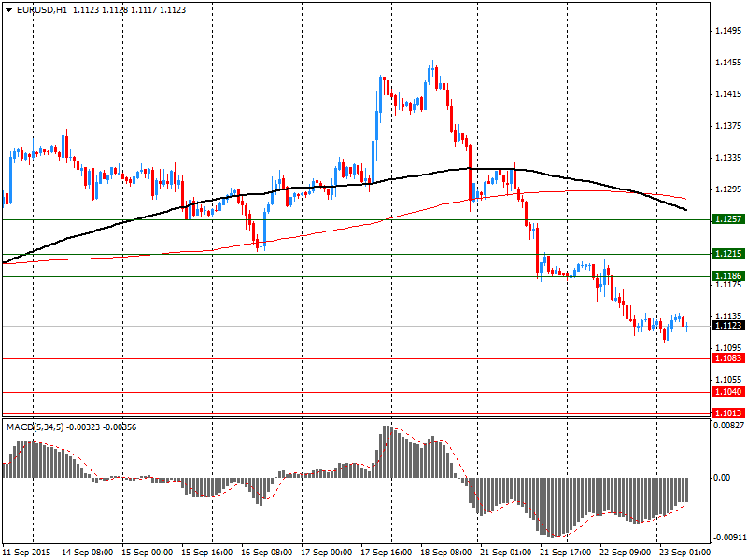This screenshot has width=747, height=560.
Task: Click the 16 Sep 08:00 time axis label
Action: click(x=267, y=553)
